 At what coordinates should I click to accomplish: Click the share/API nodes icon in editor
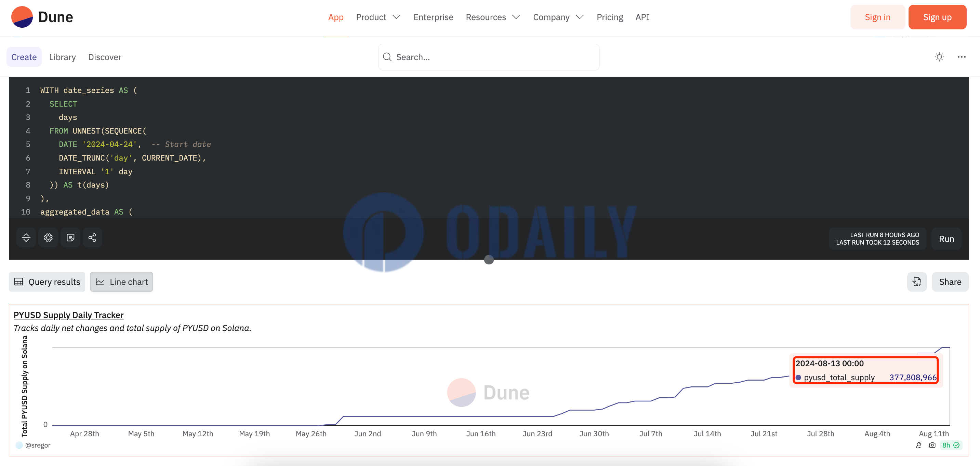click(x=92, y=237)
